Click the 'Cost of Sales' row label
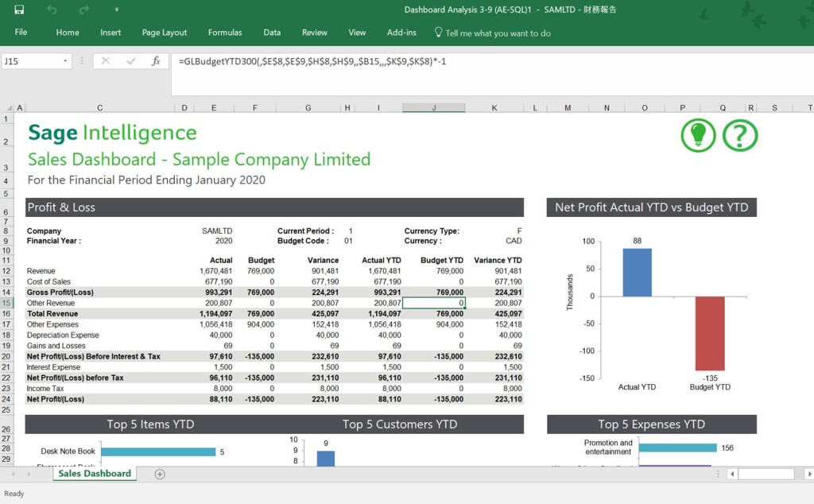The width and height of the screenshot is (814, 504). coord(48,282)
